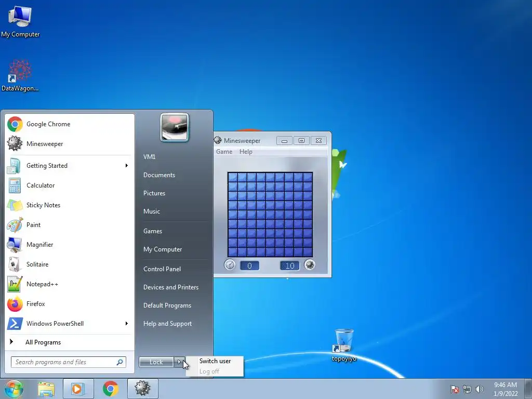Click the volume speaker tray icon

pyautogui.click(x=480, y=389)
